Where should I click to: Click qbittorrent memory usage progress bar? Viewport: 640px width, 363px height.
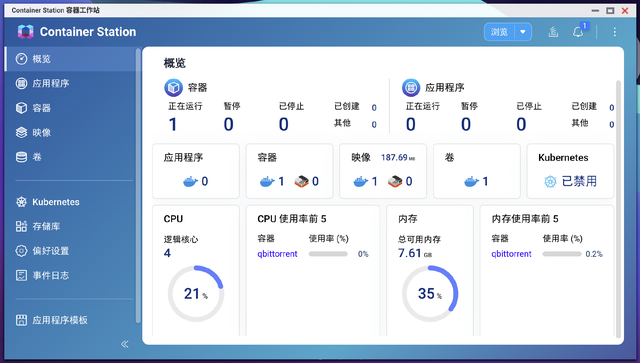tap(562, 254)
